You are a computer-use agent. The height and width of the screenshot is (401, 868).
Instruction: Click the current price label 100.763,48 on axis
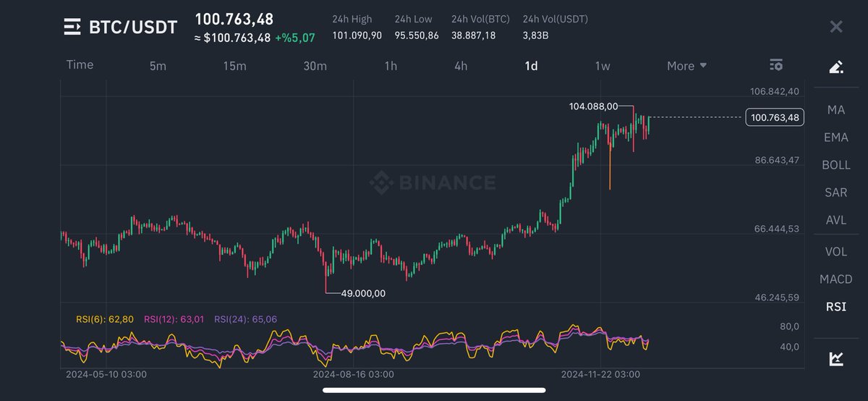(775, 117)
